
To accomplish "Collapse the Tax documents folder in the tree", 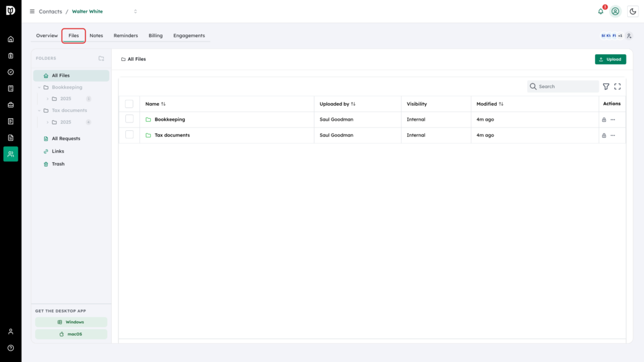I will [40, 111].
